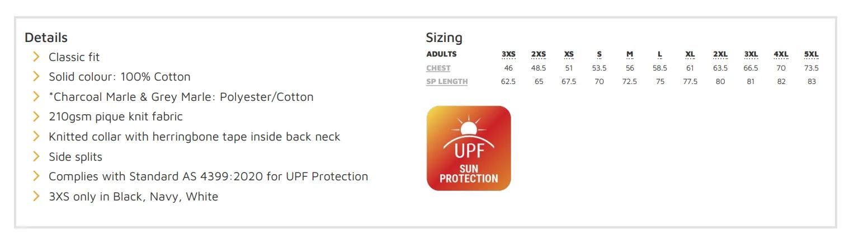Select the 5XL size column header

[811, 54]
